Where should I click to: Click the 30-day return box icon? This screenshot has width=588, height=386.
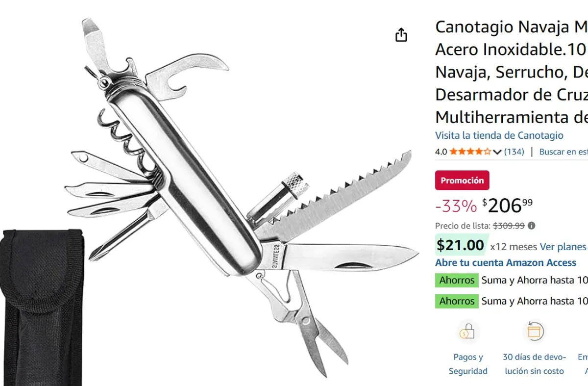[x=534, y=332]
